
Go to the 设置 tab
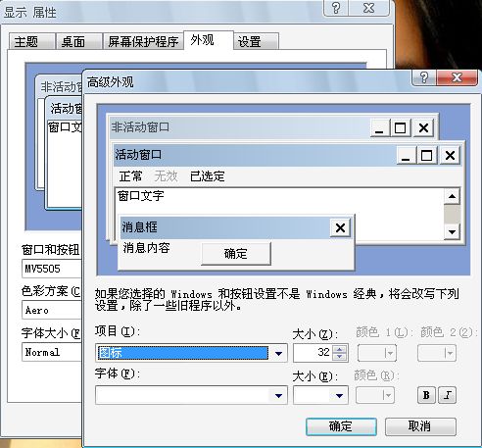click(x=257, y=41)
